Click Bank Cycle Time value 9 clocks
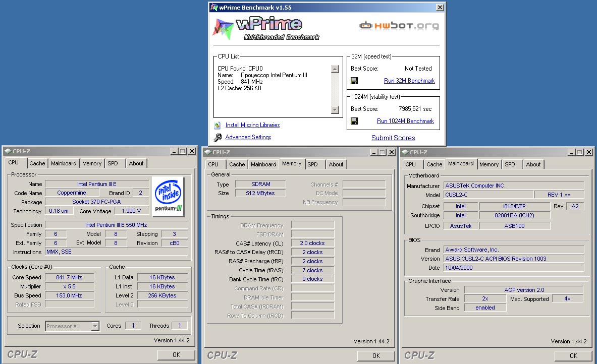The width and height of the screenshot is (597, 364). pos(312,279)
